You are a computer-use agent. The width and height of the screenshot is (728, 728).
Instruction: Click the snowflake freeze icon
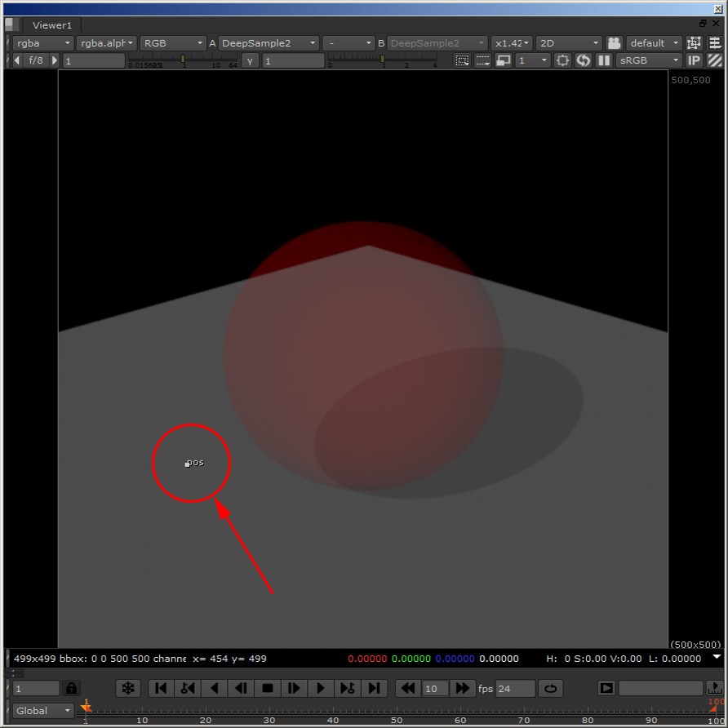(x=128, y=688)
